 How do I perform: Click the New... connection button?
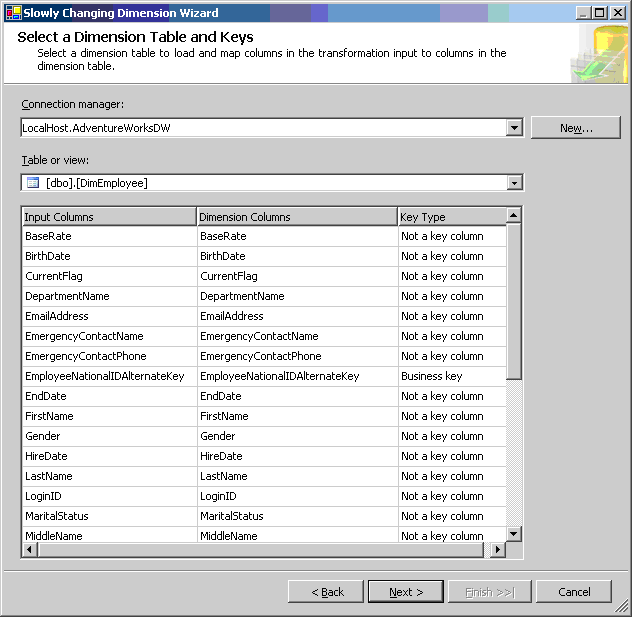coord(575,128)
